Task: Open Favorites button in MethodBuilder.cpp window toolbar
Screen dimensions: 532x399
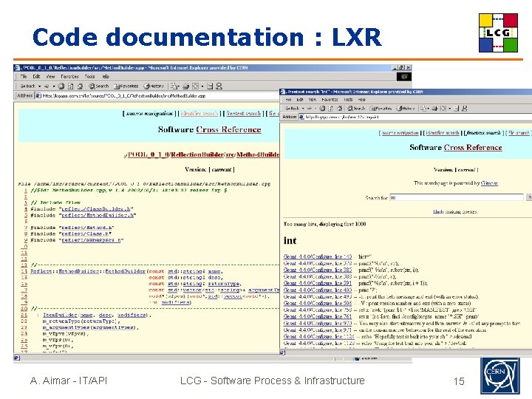Action: coord(126,86)
